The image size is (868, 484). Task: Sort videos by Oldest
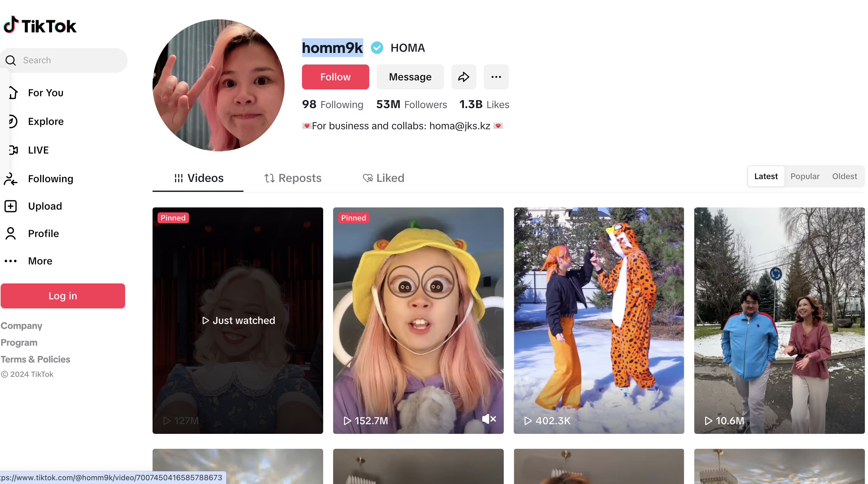844,176
